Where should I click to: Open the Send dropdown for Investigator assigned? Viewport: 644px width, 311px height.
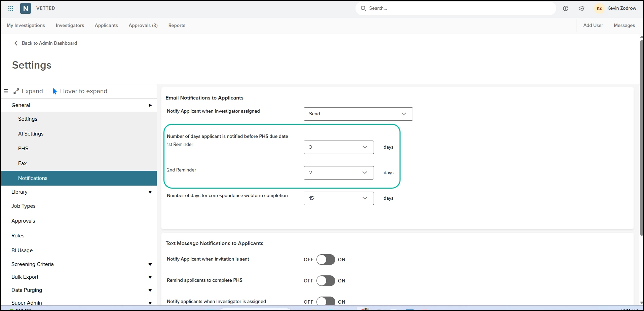[x=358, y=114]
